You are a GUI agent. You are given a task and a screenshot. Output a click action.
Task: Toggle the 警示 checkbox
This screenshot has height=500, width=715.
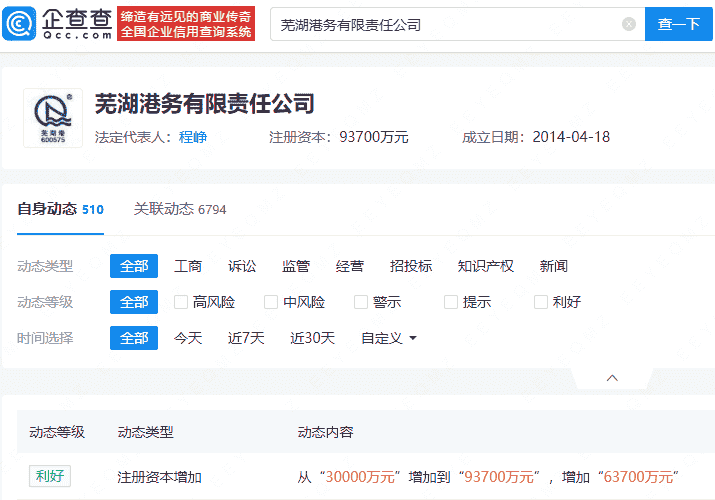pyautogui.click(x=361, y=302)
